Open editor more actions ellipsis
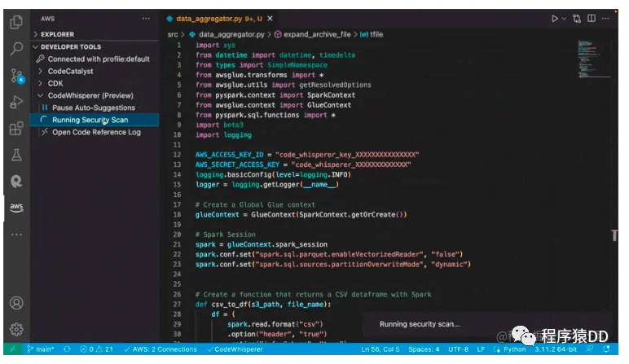This screenshot has width=629, height=364. (x=605, y=19)
